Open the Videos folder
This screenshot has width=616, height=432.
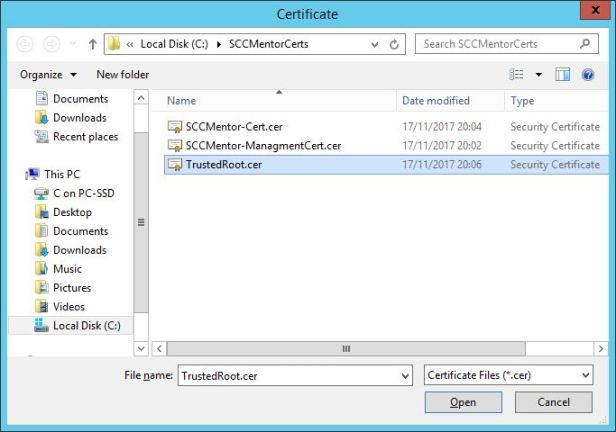[60, 306]
